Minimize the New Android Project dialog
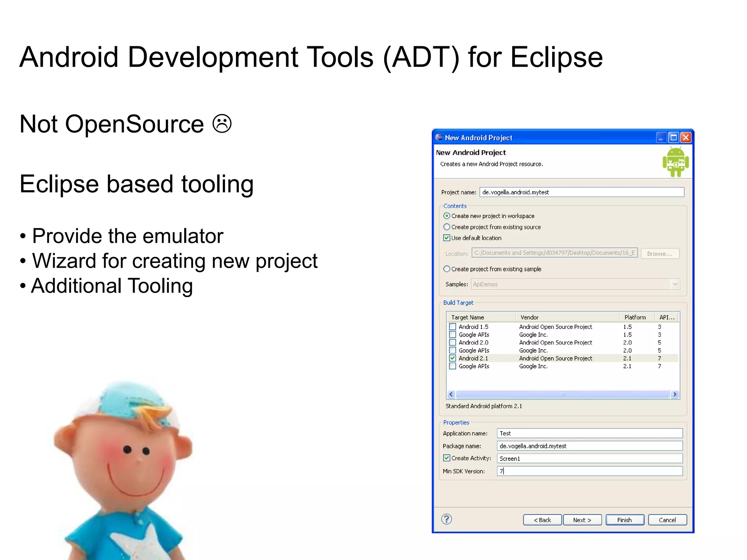 tap(661, 137)
